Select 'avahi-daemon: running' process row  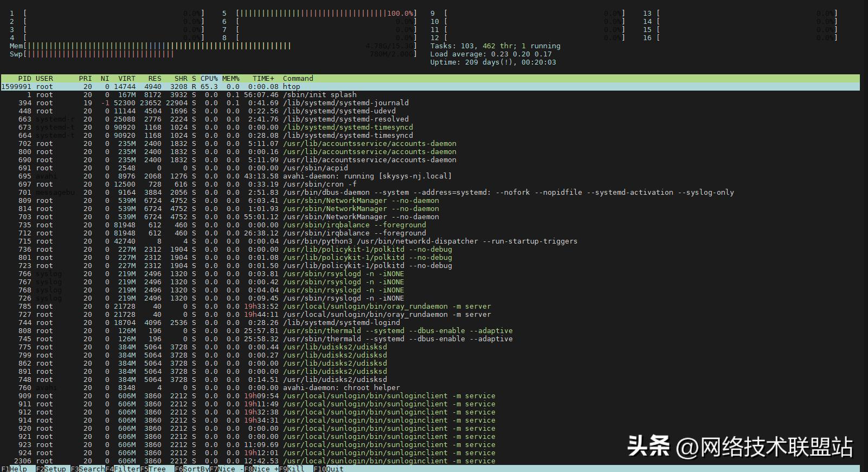pos(430,176)
